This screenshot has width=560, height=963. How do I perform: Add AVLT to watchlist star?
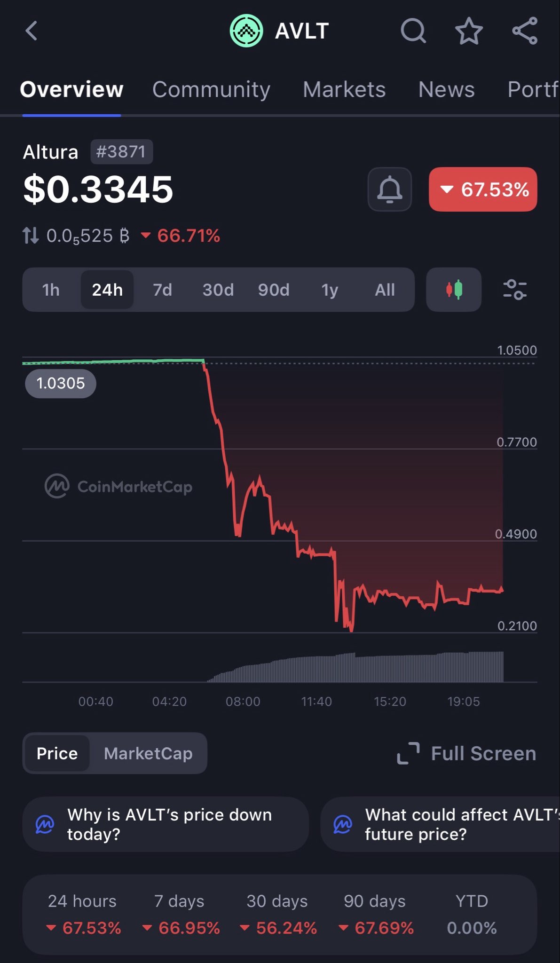click(469, 31)
